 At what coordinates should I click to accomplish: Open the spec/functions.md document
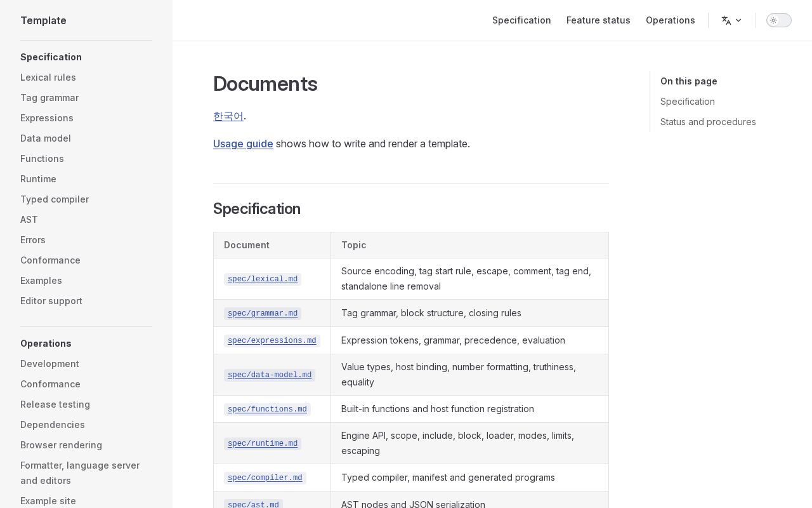point(267,409)
